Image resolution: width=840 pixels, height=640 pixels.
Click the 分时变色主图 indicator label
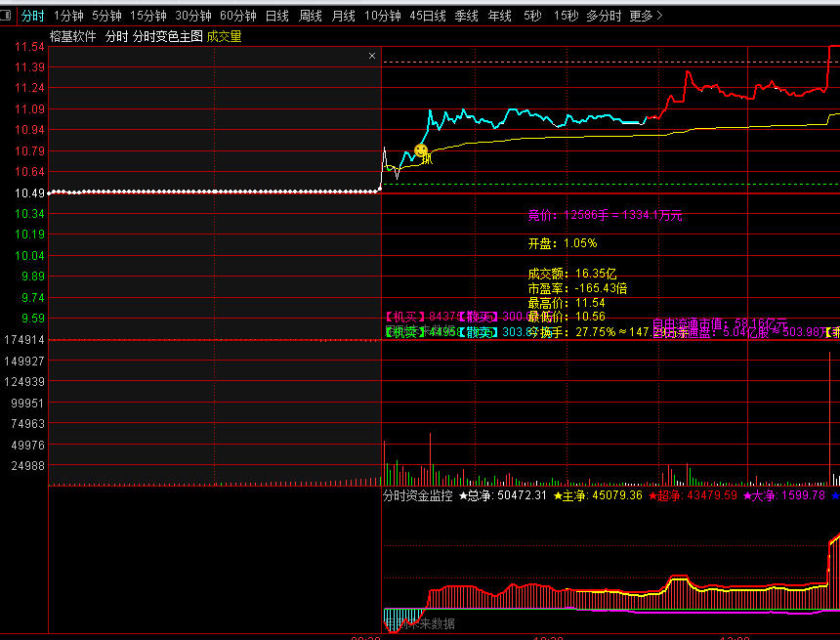pyautogui.click(x=168, y=36)
